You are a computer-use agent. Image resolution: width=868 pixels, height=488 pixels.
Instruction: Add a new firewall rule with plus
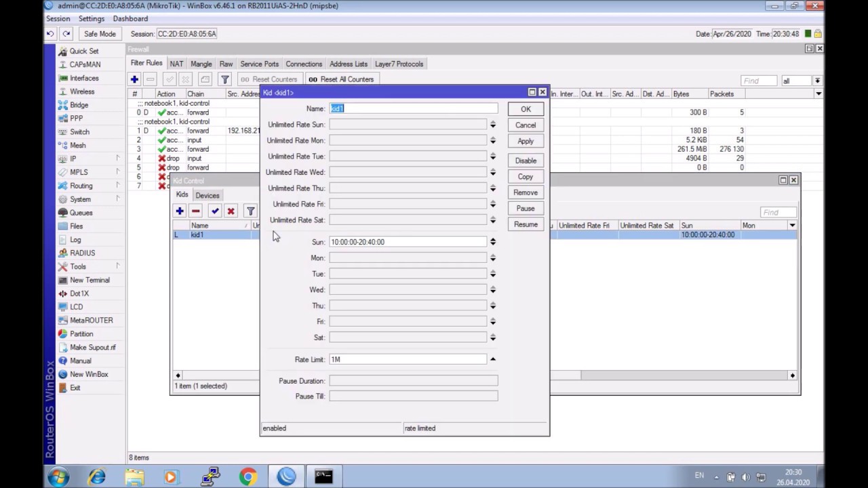[x=134, y=79]
